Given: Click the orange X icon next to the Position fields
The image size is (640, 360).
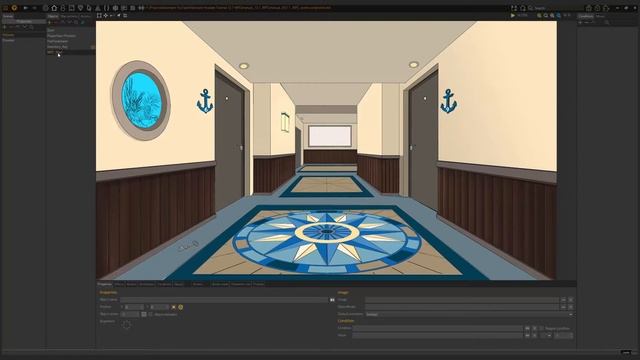Looking at the screenshot, I should point(174,307).
